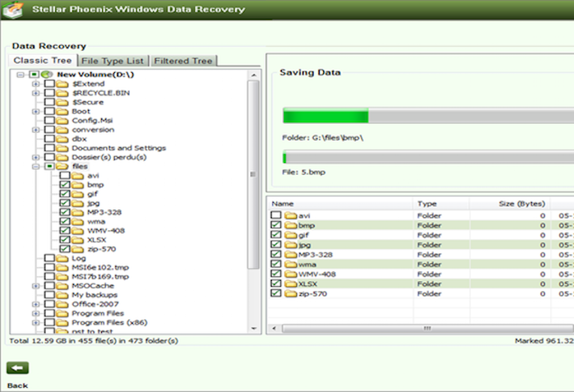Screen dimensions: 574x392
Task: Uncheck the gif checkbox in the tree
Action: [65, 194]
